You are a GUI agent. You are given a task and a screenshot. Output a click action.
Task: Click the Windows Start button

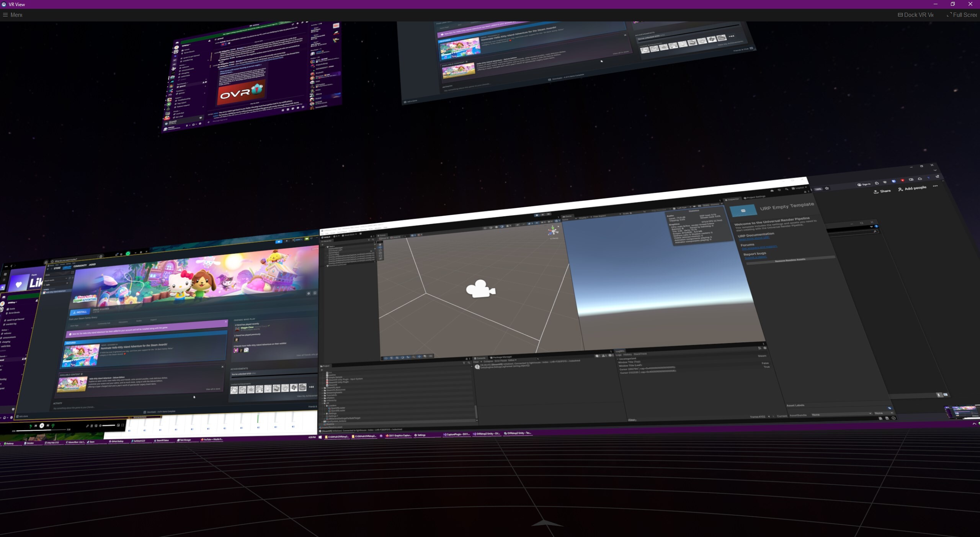[x=320, y=438]
